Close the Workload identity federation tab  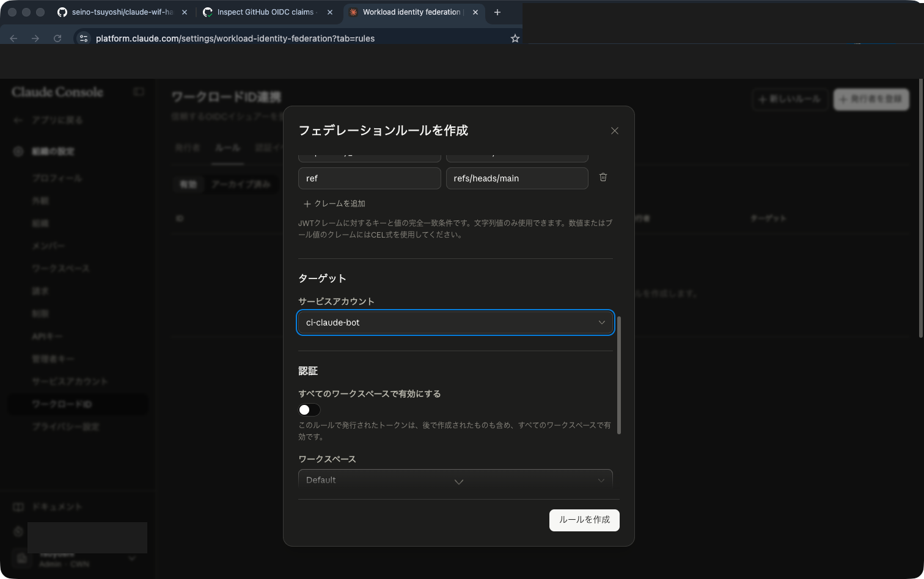[477, 12]
